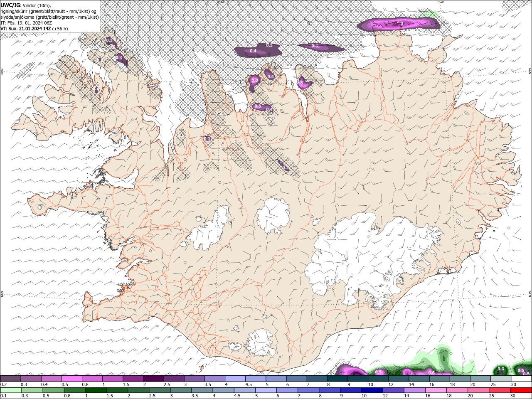This screenshot has width=532, height=399.
Task: Click the dark teal swatch between 8 and 9
Action: tap(337, 379)
